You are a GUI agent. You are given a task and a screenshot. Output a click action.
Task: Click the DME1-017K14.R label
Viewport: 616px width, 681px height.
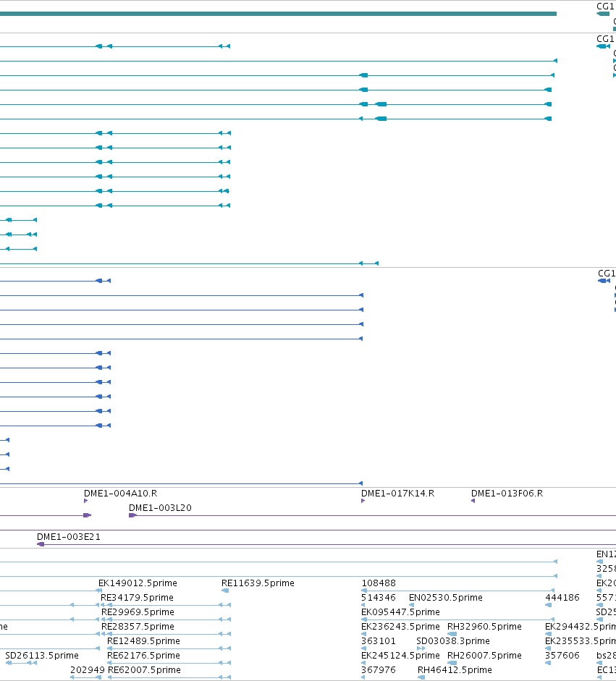click(x=397, y=494)
